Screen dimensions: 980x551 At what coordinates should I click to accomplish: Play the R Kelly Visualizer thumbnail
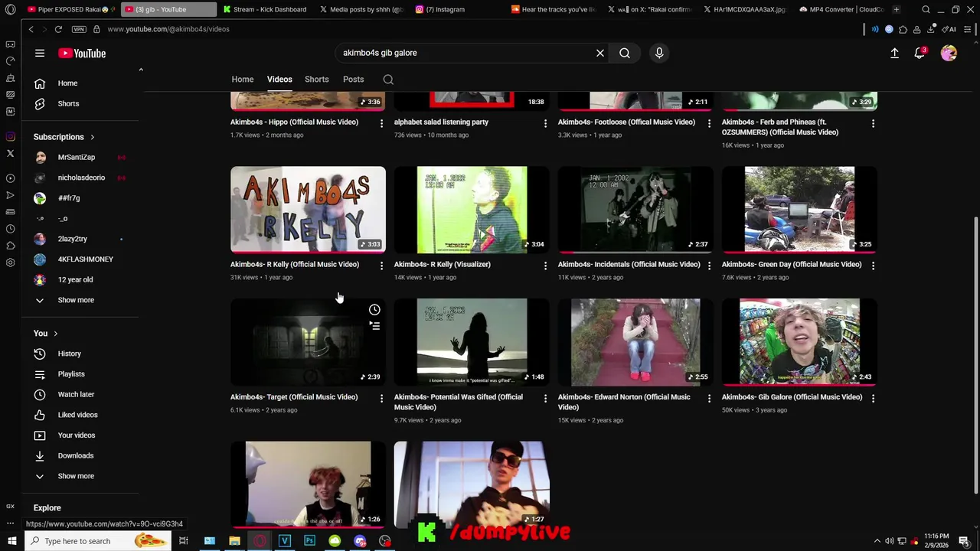coord(472,210)
